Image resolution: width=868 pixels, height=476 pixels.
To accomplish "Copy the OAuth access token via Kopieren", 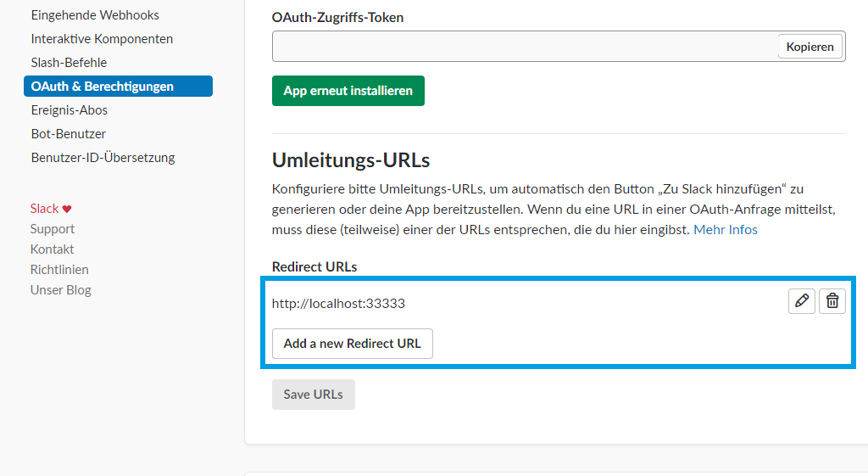I will pyautogui.click(x=810, y=47).
